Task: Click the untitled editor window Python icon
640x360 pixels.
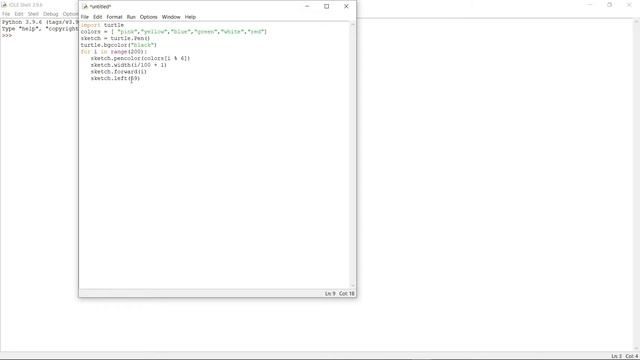Action: click(85, 7)
